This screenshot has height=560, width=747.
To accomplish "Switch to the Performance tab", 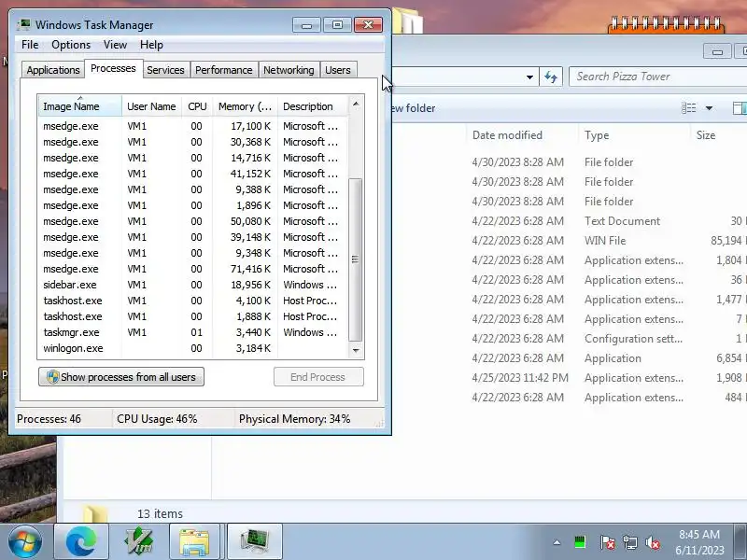I will [224, 70].
